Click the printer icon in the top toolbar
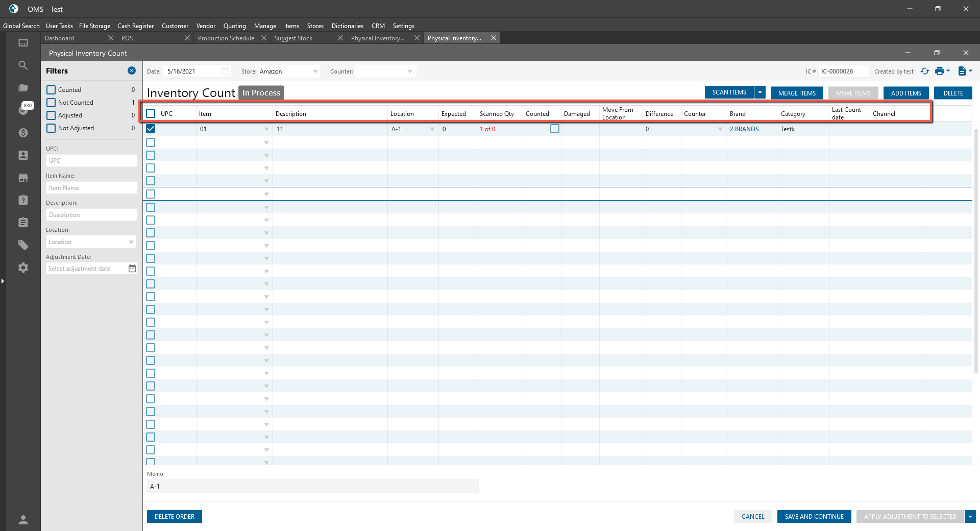The height and width of the screenshot is (531, 980). coord(939,71)
